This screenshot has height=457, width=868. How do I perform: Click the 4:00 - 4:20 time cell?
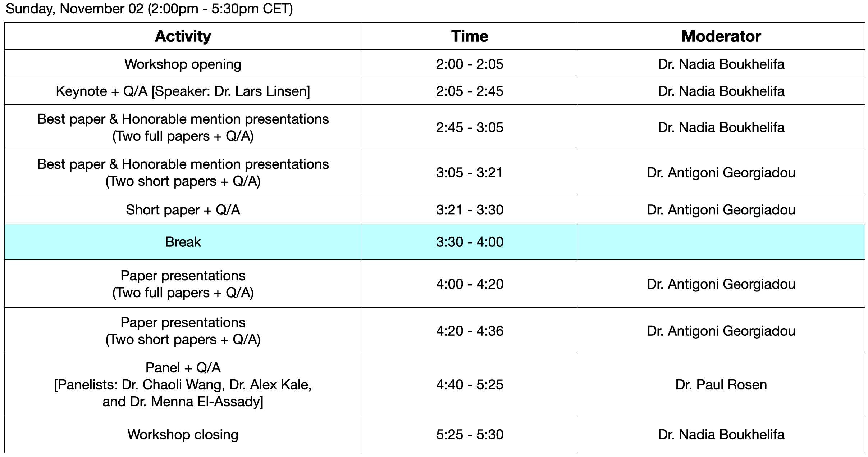470,284
